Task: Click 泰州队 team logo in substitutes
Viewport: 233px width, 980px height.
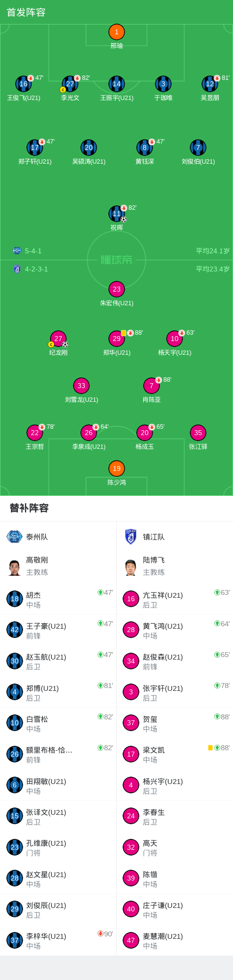Action: (14, 537)
